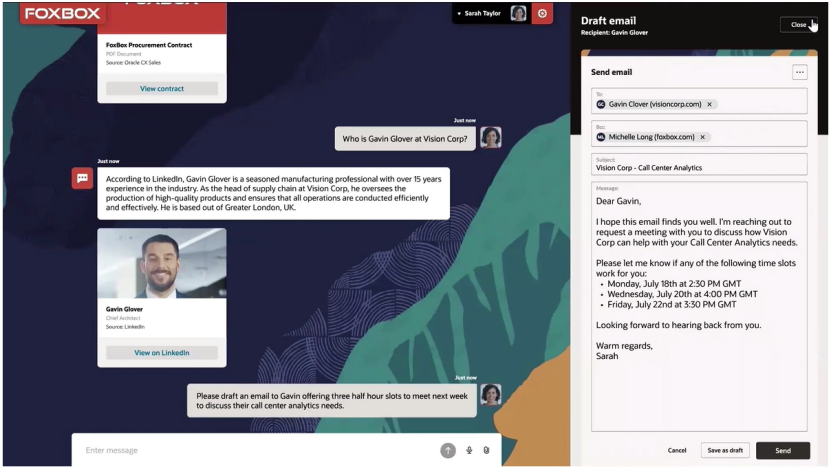Click the attachment paperclip icon
The height and width of the screenshot is (467, 831).
(486, 451)
